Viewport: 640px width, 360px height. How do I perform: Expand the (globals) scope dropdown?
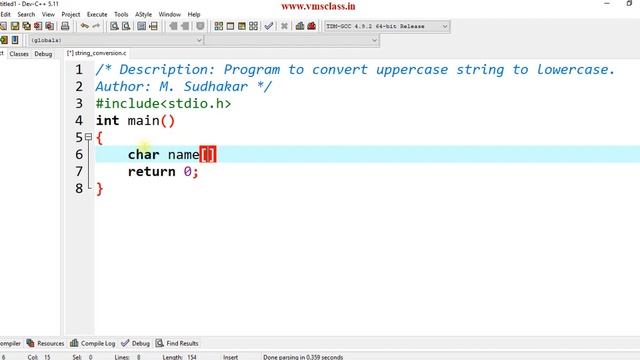click(x=116, y=40)
